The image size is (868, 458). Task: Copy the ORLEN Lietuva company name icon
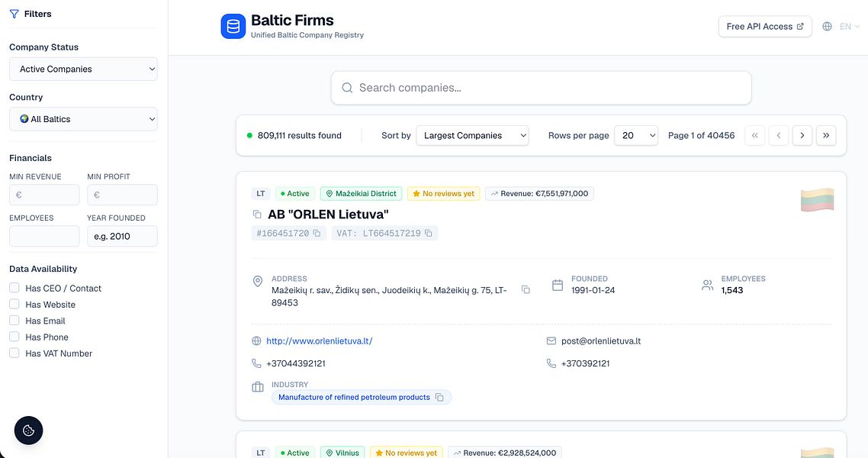coord(257,214)
